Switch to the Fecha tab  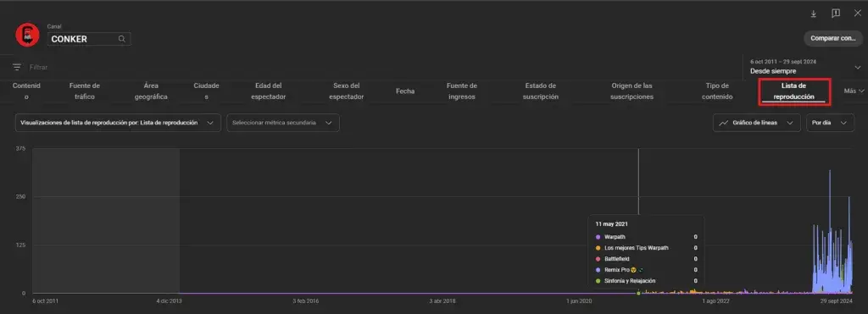click(405, 91)
